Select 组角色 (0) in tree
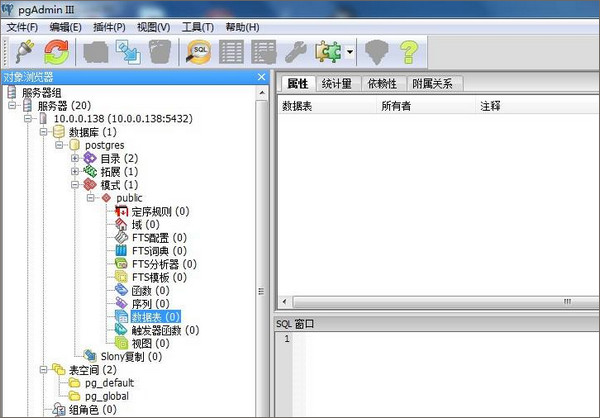This screenshot has height=418, width=600. (93, 410)
